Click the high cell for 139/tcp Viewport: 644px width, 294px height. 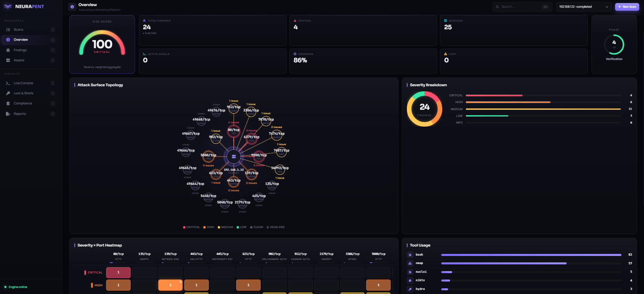coord(170,285)
